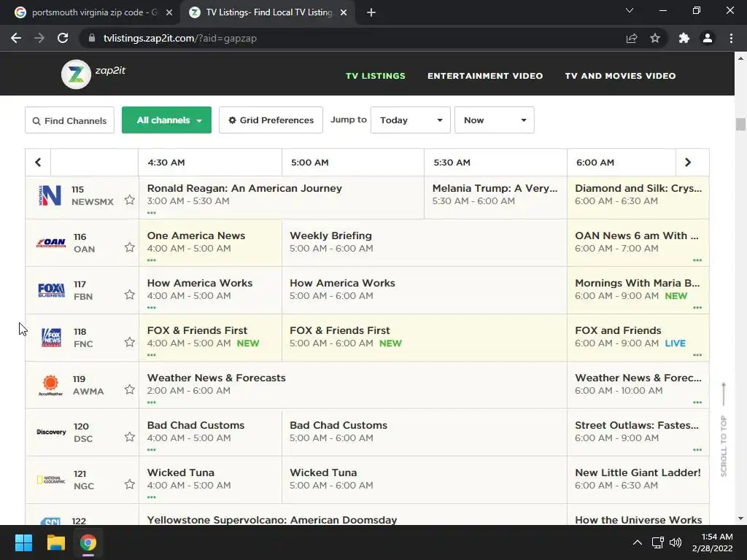The width and height of the screenshot is (747, 560).
Task: Favorite the NEWSMX channel star
Action: (130, 200)
